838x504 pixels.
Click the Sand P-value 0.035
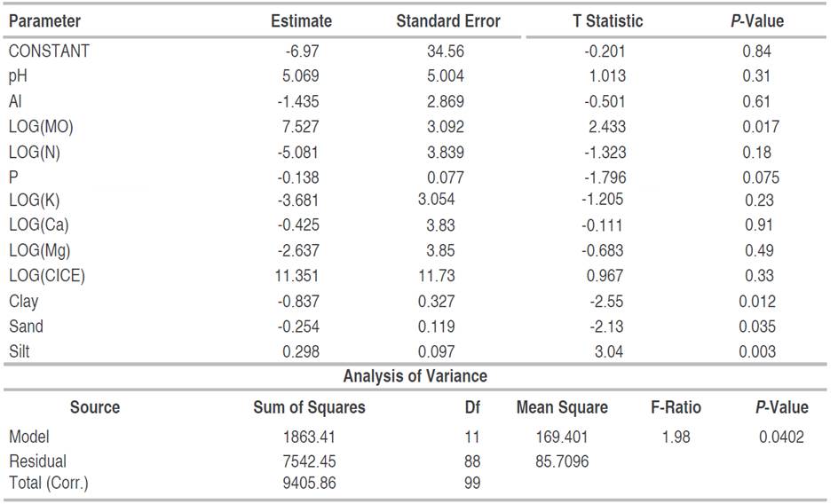(758, 327)
